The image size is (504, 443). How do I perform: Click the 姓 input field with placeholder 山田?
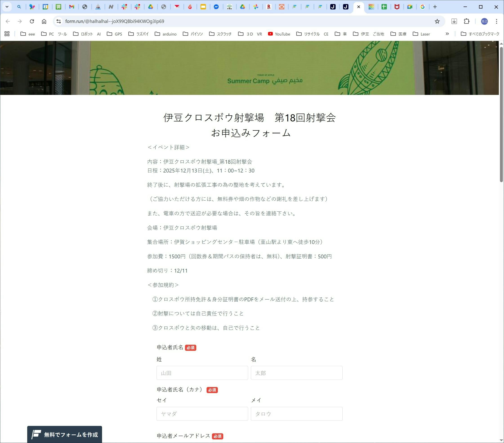(x=202, y=373)
